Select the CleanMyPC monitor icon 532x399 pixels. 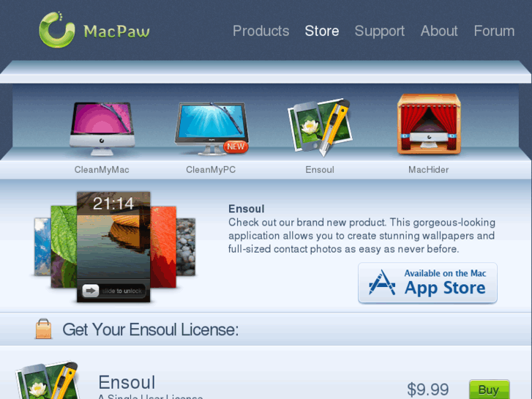click(211, 129)
